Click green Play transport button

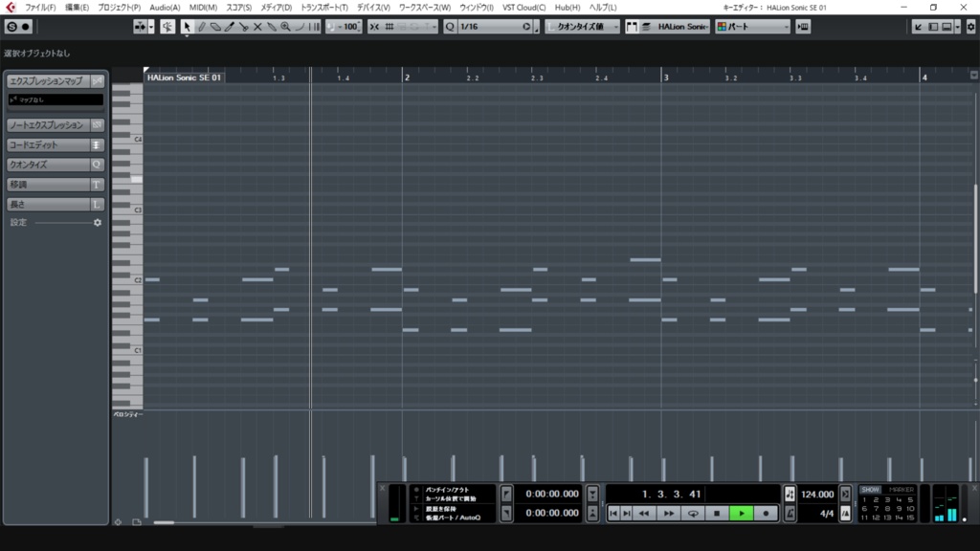coord(742,514)
